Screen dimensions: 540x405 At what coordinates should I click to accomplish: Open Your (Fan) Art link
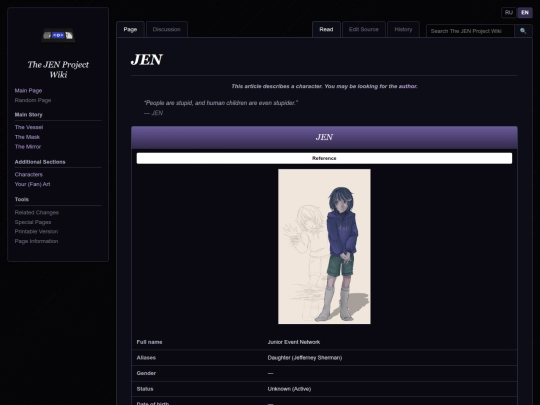[32, 184]
